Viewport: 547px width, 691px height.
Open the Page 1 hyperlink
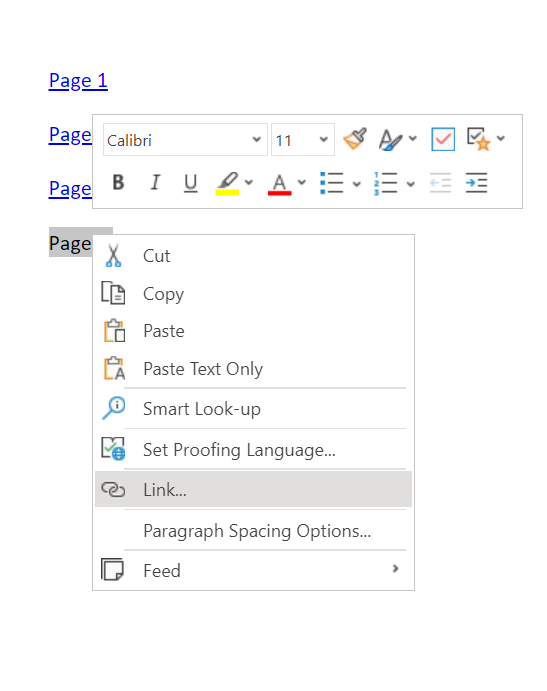click(x=78, y=81)
